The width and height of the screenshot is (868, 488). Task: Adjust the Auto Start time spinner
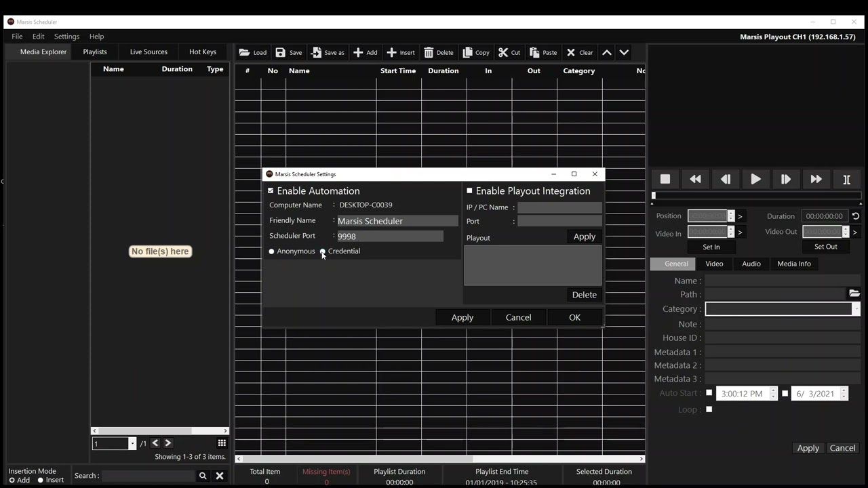tap(773, 393)
